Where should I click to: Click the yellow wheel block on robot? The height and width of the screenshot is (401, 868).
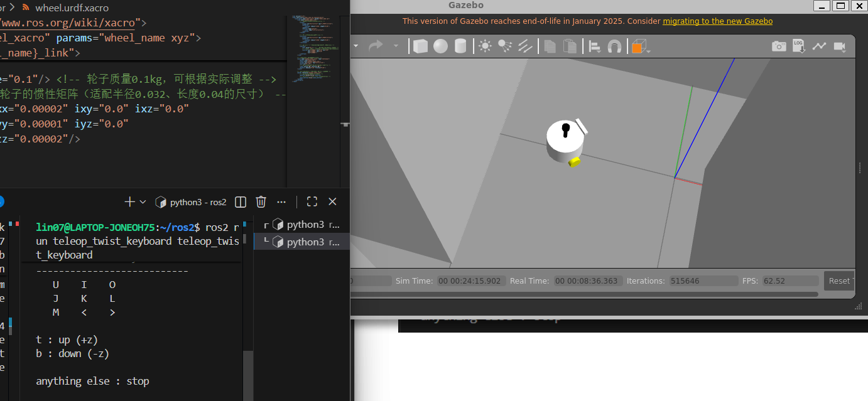click(x=574, y=162)
